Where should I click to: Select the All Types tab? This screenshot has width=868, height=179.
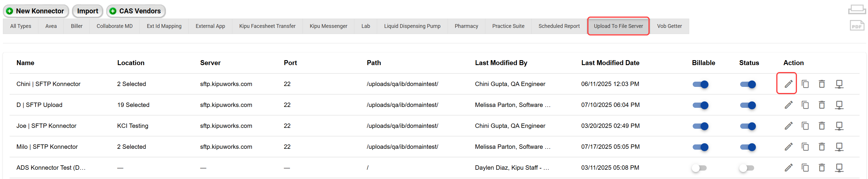(x=21, y=26)
